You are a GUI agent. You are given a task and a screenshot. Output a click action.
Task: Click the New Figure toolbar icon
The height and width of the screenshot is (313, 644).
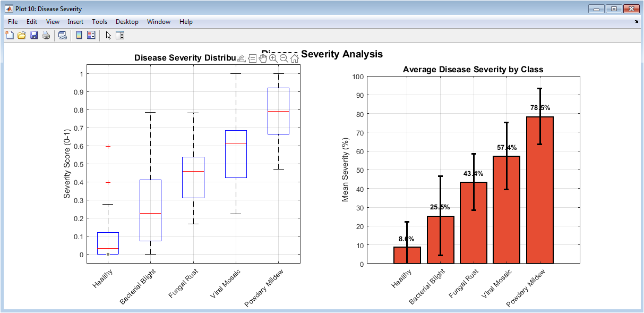tap(9, 36)
